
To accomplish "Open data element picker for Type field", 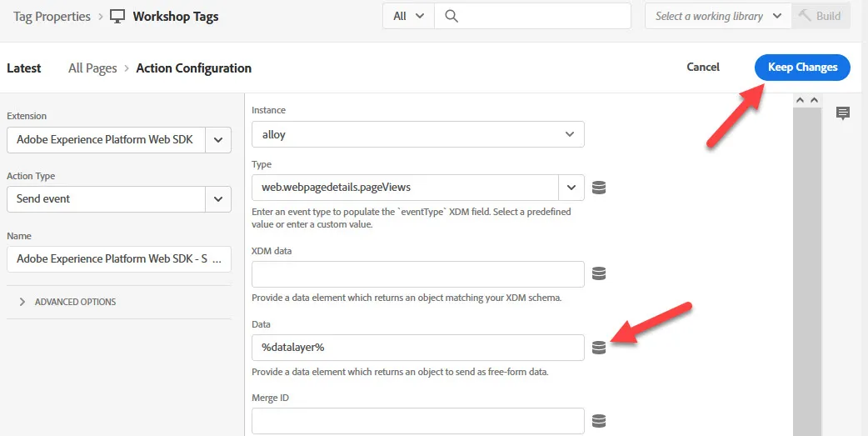I will [598, 188].
